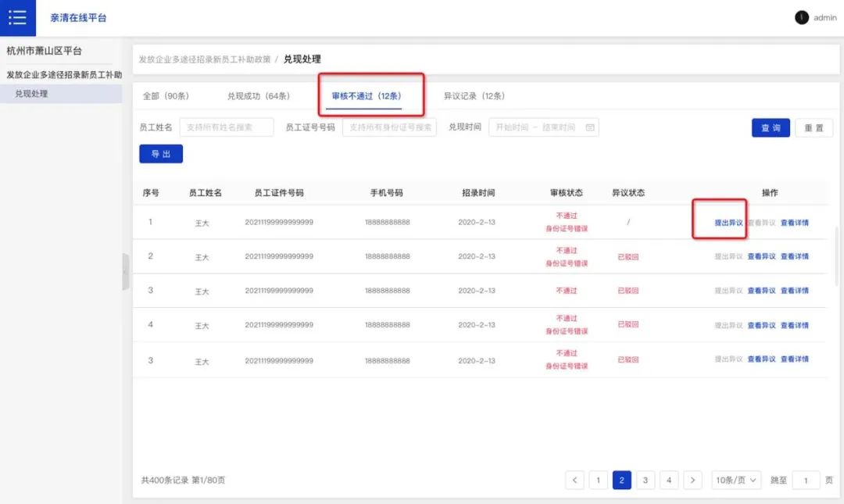The width and height of the screenshot is (844, 504).
Task: Collapse the left sidebar handle
Action: [x=125, y=272]
